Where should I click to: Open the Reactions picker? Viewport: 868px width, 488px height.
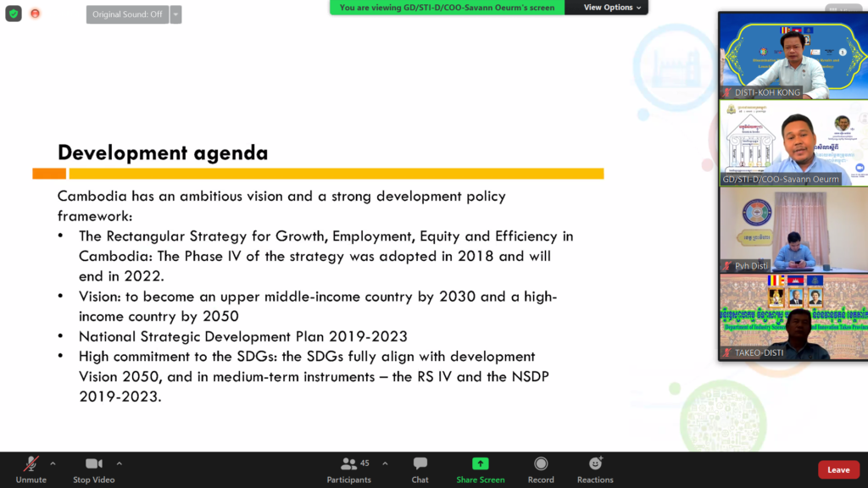pos(595,469)
